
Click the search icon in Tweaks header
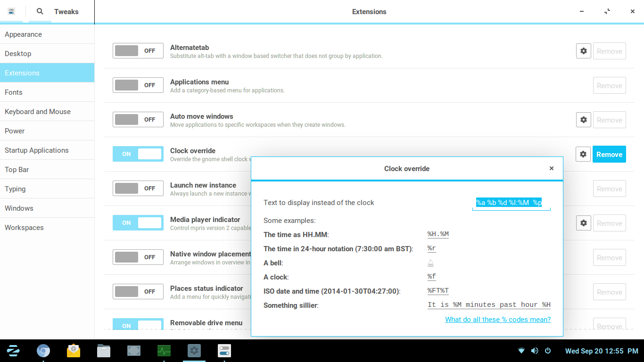coord(40,11)
